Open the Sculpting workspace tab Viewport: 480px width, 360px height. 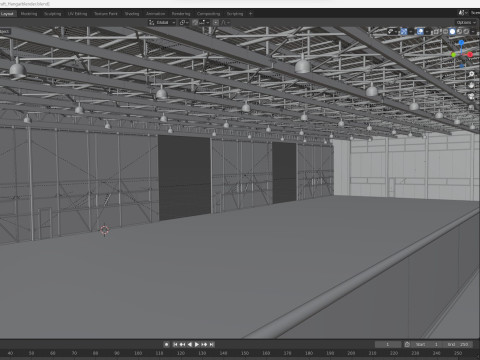coord(53,14)
